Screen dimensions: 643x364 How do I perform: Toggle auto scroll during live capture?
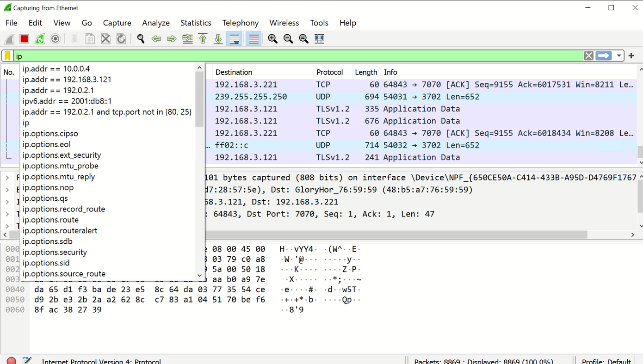(235, 39)
